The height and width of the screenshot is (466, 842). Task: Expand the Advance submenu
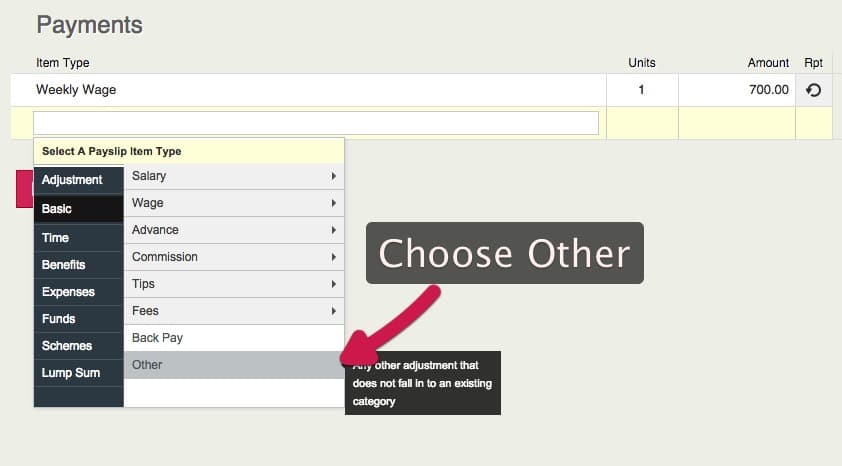233,230
